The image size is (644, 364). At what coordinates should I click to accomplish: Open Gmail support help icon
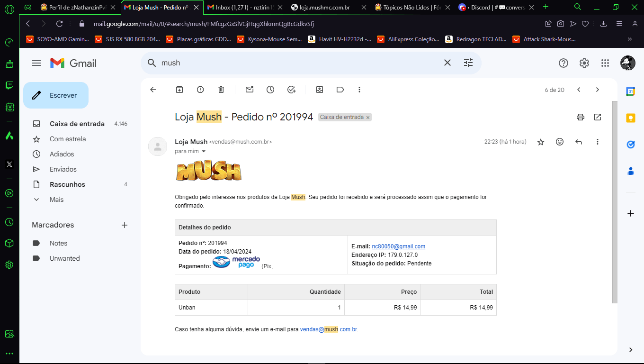(563, 63)
